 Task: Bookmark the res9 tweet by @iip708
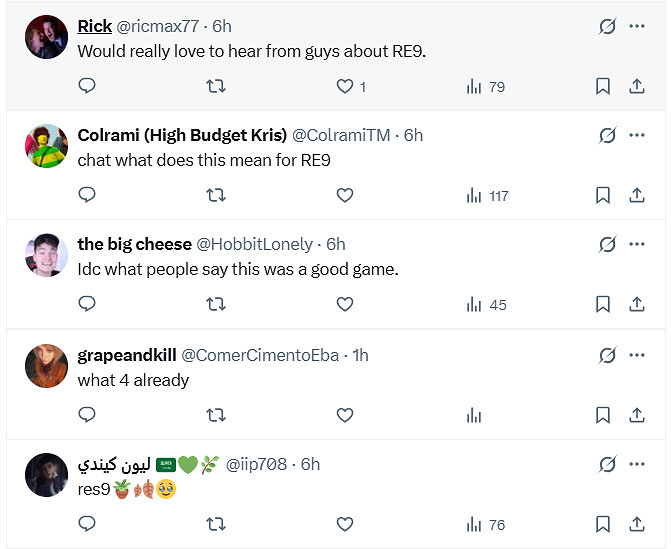coord(603,524)
